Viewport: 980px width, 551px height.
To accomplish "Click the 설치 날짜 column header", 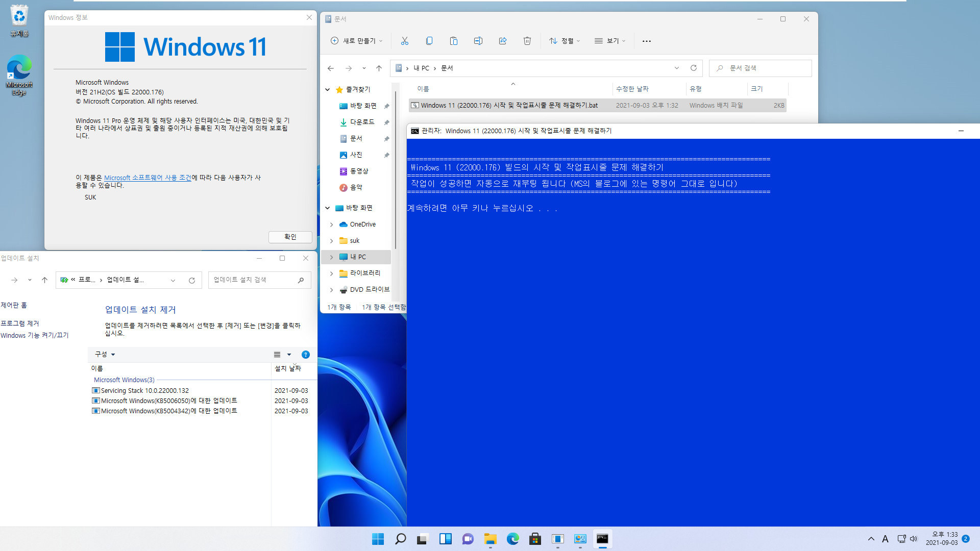I will coord(288,369).
